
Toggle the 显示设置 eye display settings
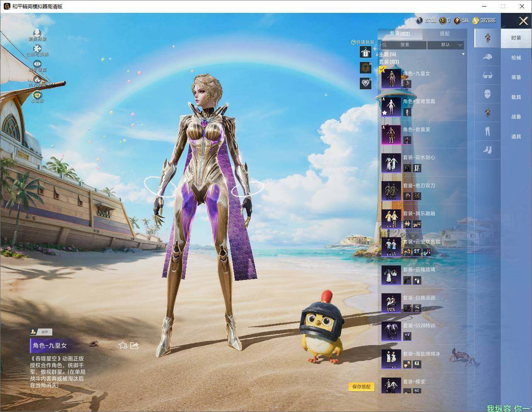(37, 64)
